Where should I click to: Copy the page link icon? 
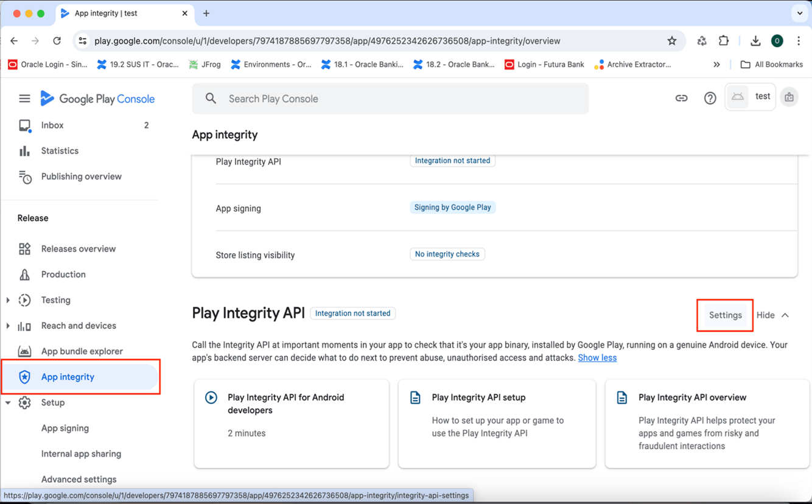pyautogui.click(x=681, y=98)
